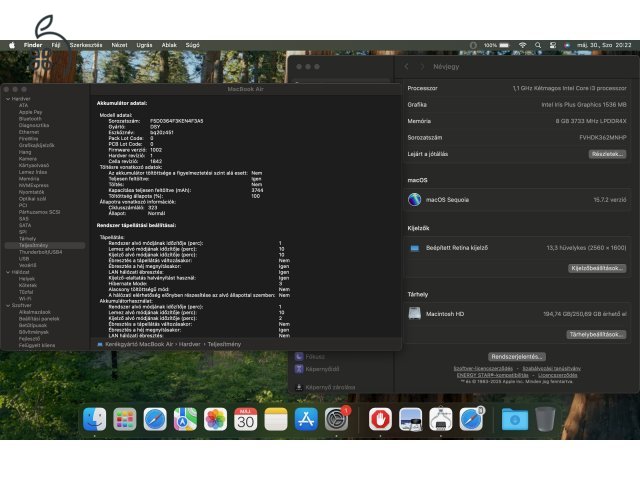The width and height of the screenshot is (640, 480).
Task: Select Thunderbolt/USB4 in sidebar
Action: point(40,252)
